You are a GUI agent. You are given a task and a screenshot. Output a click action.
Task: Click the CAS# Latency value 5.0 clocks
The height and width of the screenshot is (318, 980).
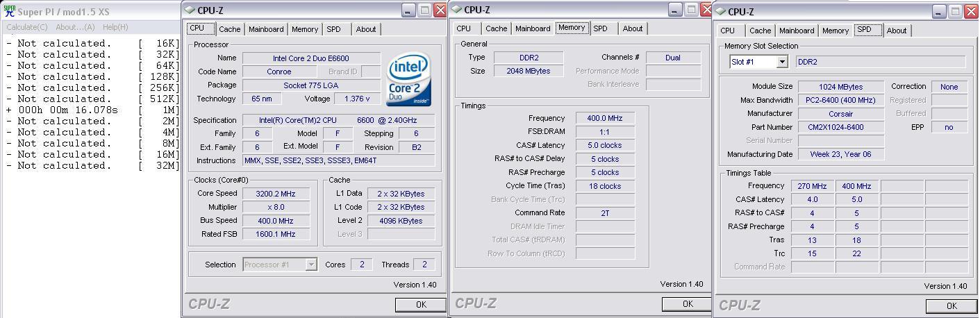pyautogui.click(x=605, y=145)
